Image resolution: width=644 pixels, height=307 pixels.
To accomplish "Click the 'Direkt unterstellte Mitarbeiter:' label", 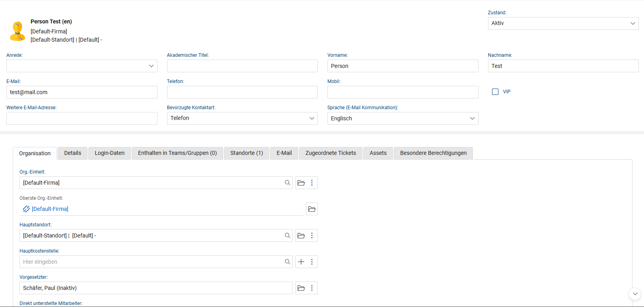I will [51, 303].
